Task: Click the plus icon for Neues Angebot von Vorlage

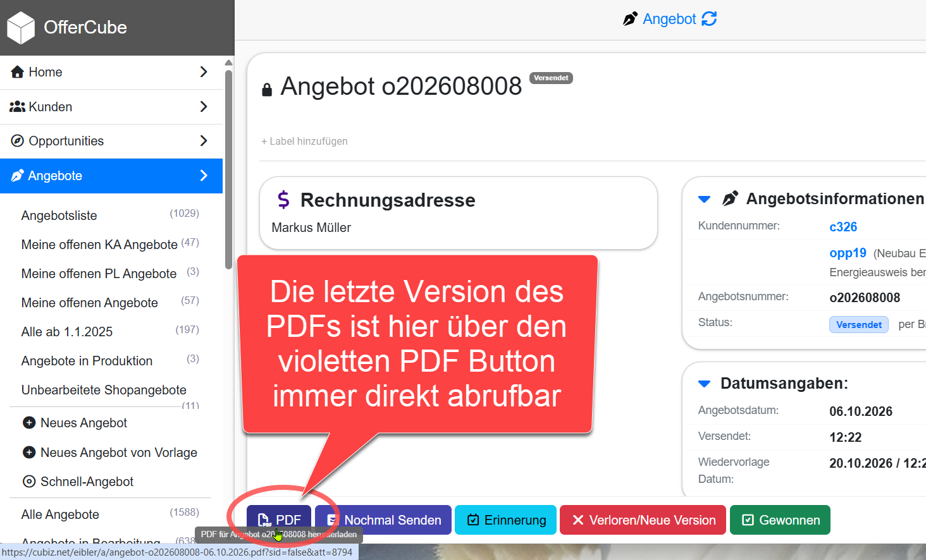Action: pos(29,453)
